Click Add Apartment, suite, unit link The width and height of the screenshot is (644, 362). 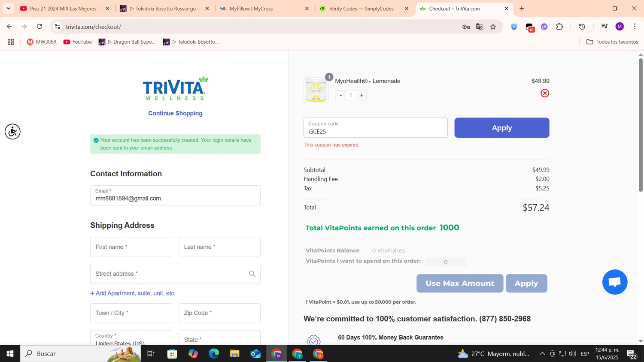[133, 293]
